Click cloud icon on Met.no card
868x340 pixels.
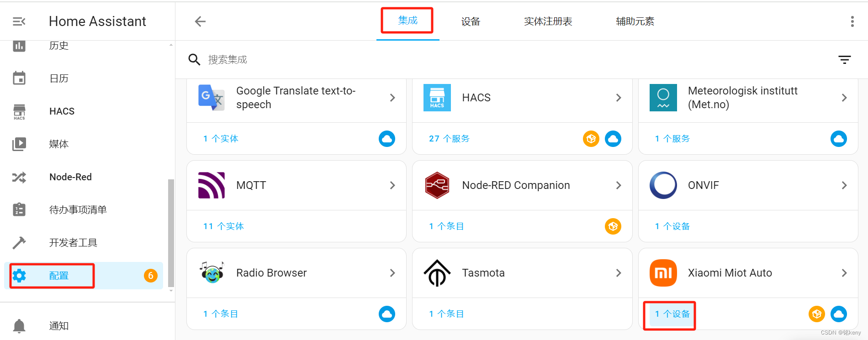pos(839,139)
